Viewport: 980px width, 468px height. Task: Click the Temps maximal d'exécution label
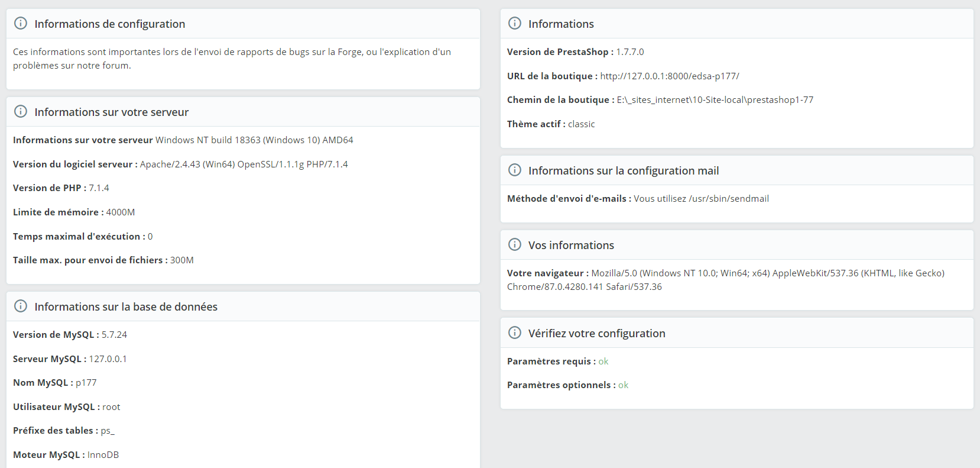tap(79, 236)
